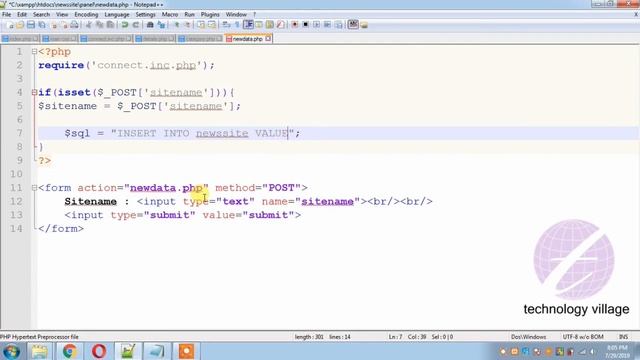Toggle Synchronize Vertical Scrolling button
640x360 pixels.
202,25
